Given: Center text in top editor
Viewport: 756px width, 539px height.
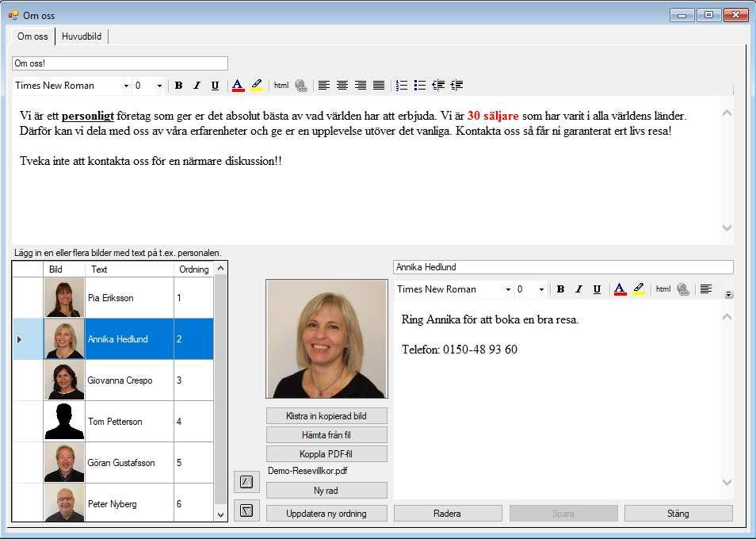Looking at the screenshot, I should coord(342,86).
